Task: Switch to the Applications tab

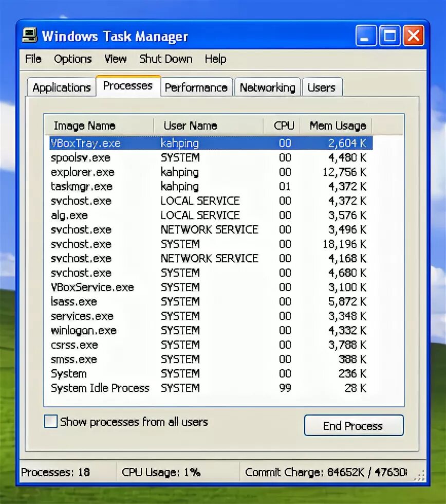Action: coord(62,87)
